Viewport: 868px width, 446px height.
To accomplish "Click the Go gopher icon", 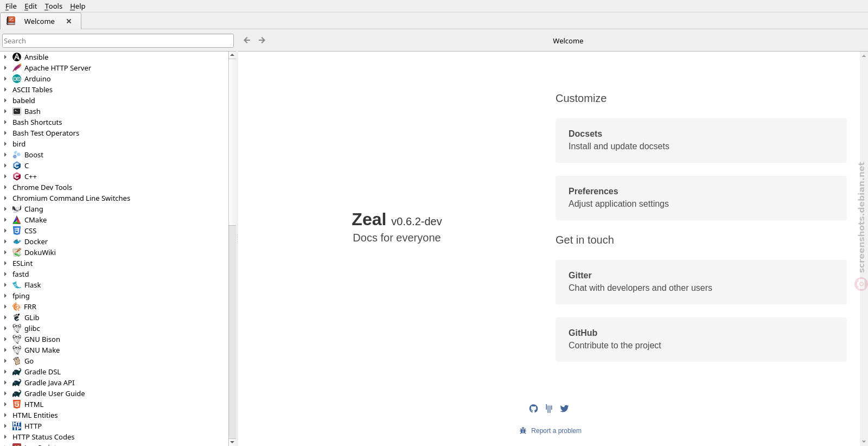I will 17,361.
